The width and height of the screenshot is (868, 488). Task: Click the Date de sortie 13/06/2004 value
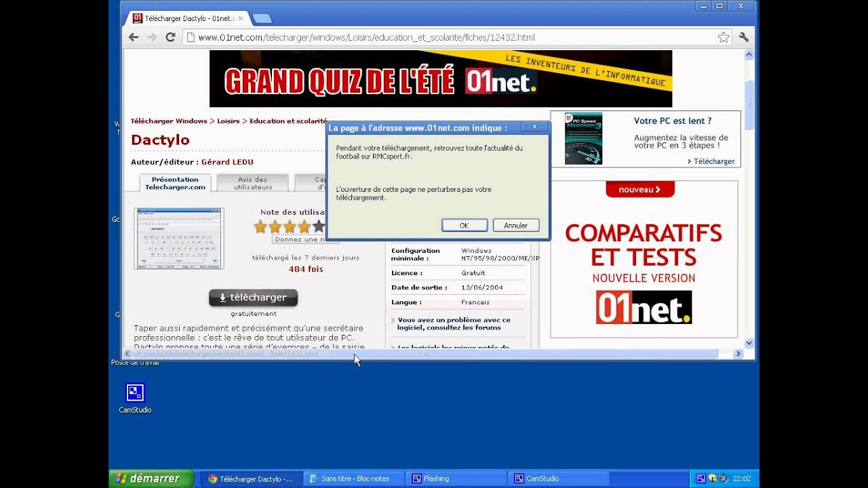(482, 287)
